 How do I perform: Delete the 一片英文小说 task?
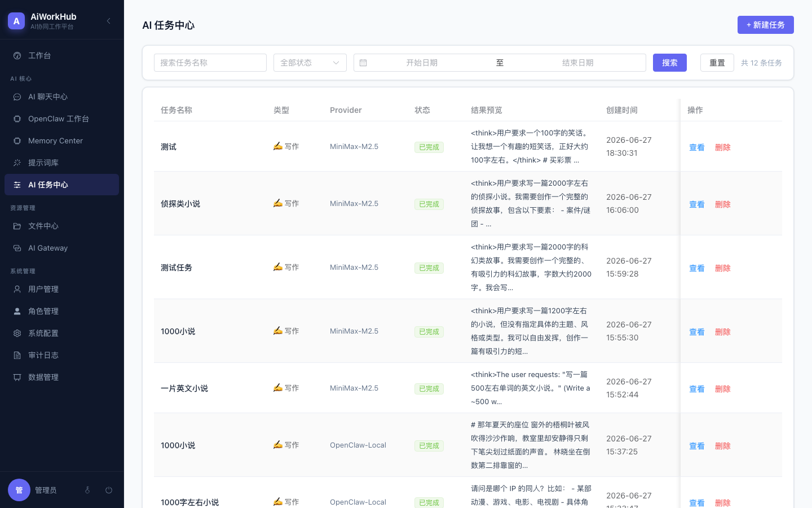[723, 389]
